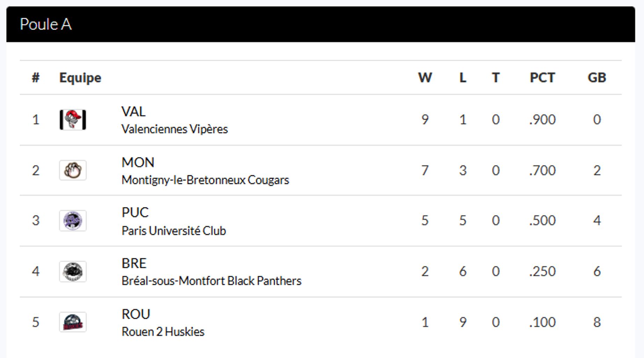The width and height of the screenshot is (644, 358).
Task: Click the BRE team abbreviation
Action: pos(134,263)
